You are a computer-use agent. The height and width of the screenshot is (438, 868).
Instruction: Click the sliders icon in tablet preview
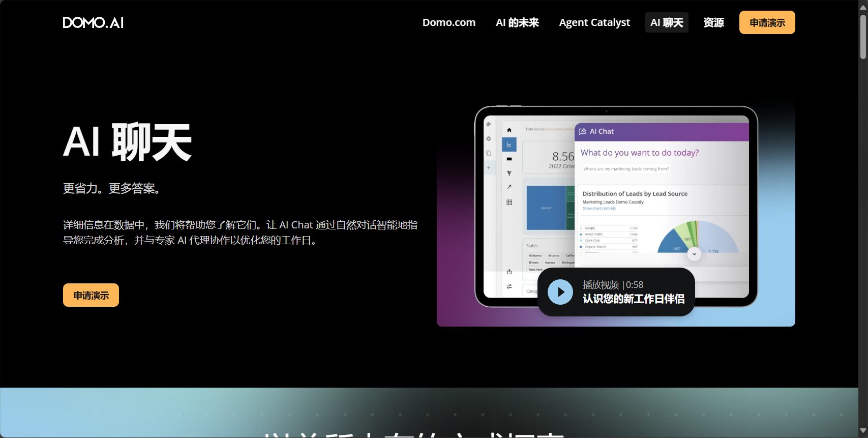pyautogui.click(x=509, y=286)
